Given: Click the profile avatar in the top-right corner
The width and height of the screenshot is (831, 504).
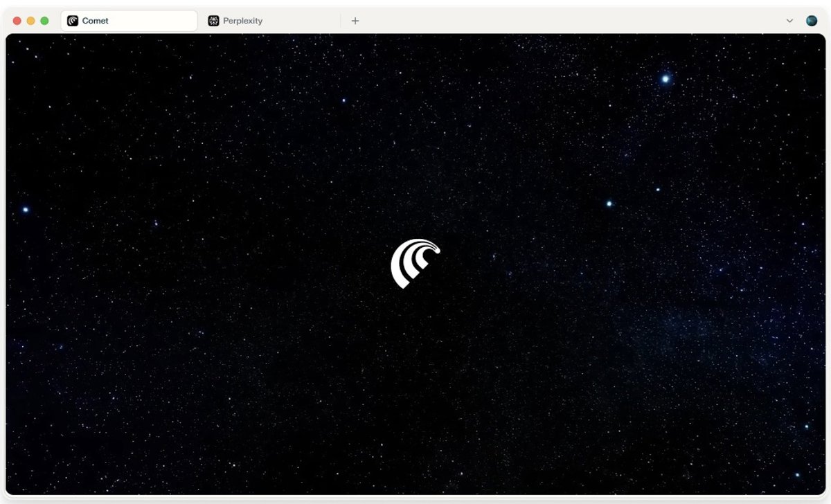Looking at the screenshot, I should tap(812, 21).
